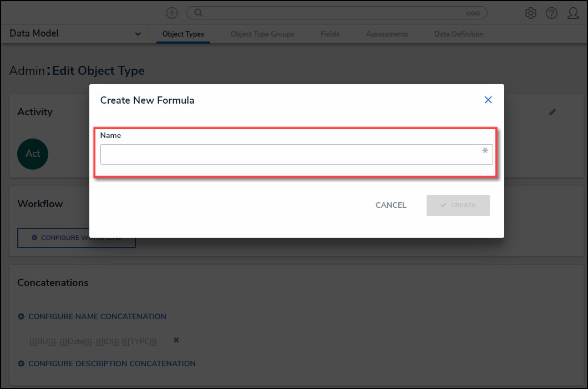The image size is (588, 389).
Task: Click the plus add icon in top bar
Action: tap(172, 13)
